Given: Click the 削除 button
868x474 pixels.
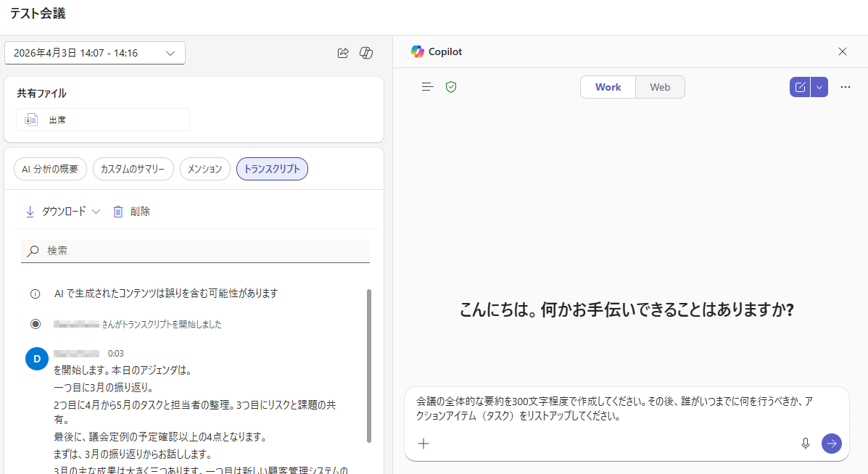Looking at the screenshot, I should tap(132, 212).
